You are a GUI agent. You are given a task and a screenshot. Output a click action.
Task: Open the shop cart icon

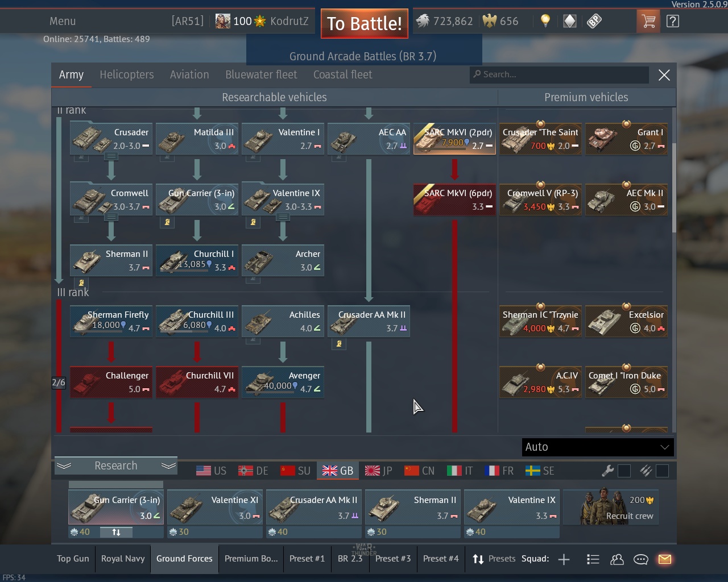(648, 22)
